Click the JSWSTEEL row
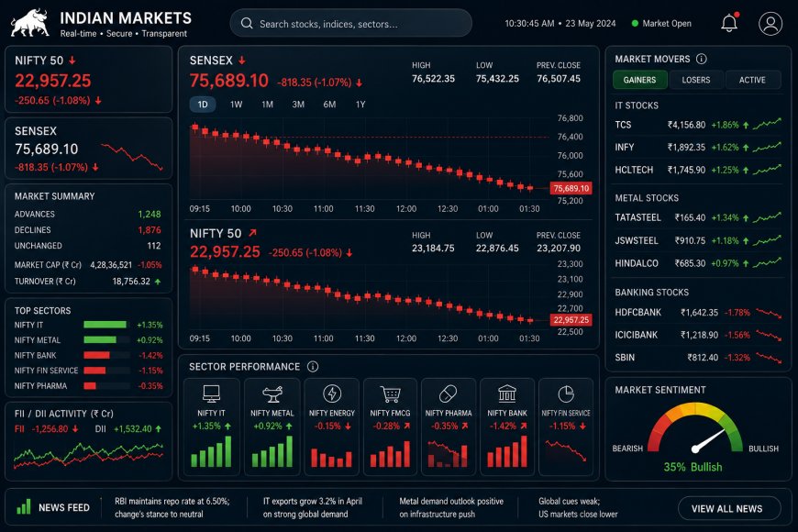798x532 pixels. pos(698,240)
